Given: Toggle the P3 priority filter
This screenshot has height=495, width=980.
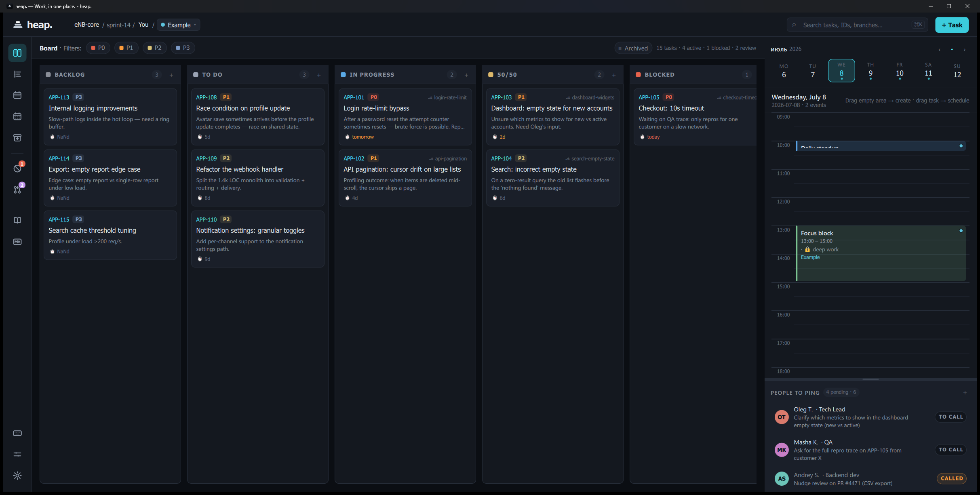Looking at the screenshot, I should pyautogui.click(x=183, y=48).
